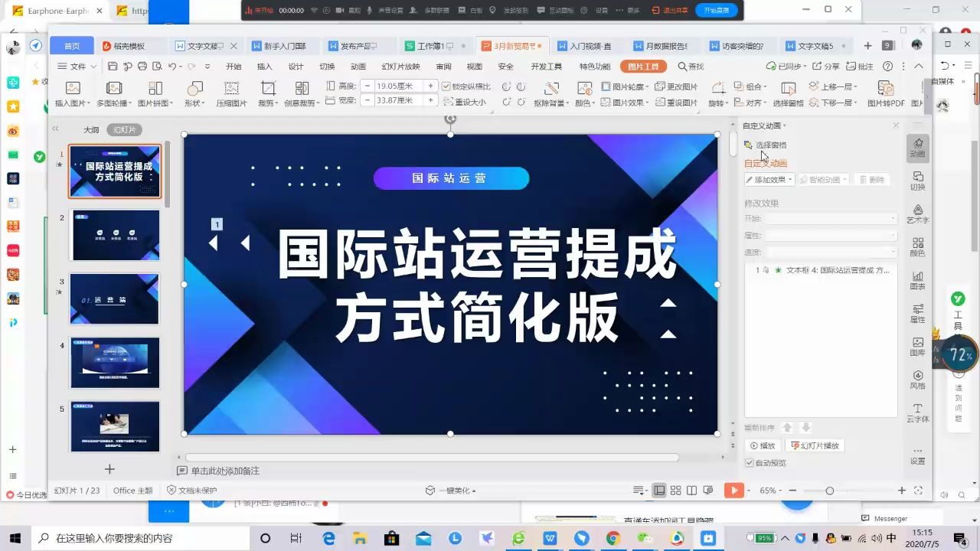Open the 添加效果 add effect dropdown
Viewport: 980px width, 551px height.
tap(767, 179)
